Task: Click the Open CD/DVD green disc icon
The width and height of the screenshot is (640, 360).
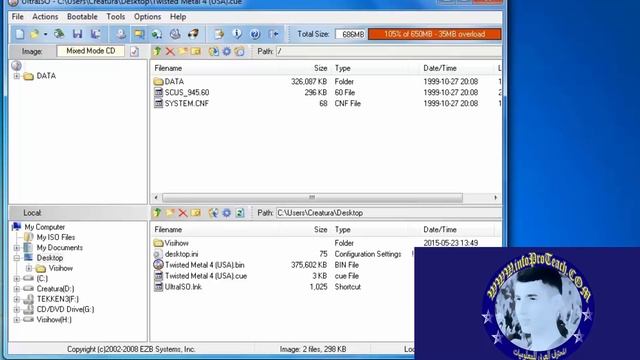Action: point(59,34)
